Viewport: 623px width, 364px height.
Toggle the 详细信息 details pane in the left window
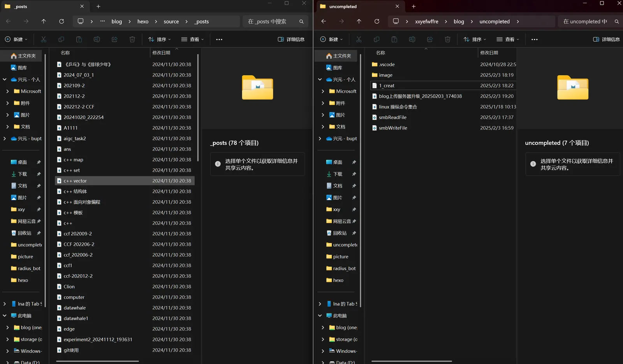click(291, 39)
